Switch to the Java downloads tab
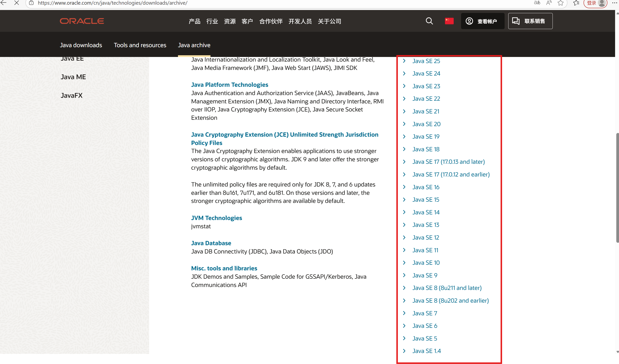 tap(81, 45)
